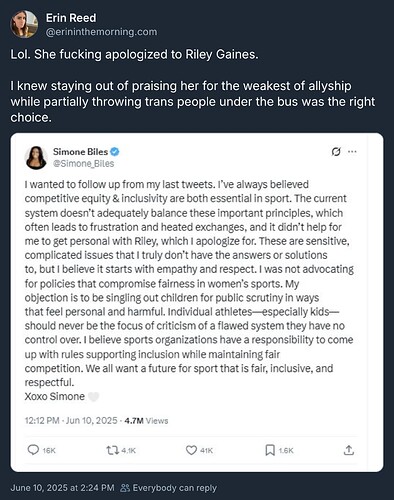Click the 4.7M Views count
Viewport: 394px width, 500px height.
click(x=146, y=421)
